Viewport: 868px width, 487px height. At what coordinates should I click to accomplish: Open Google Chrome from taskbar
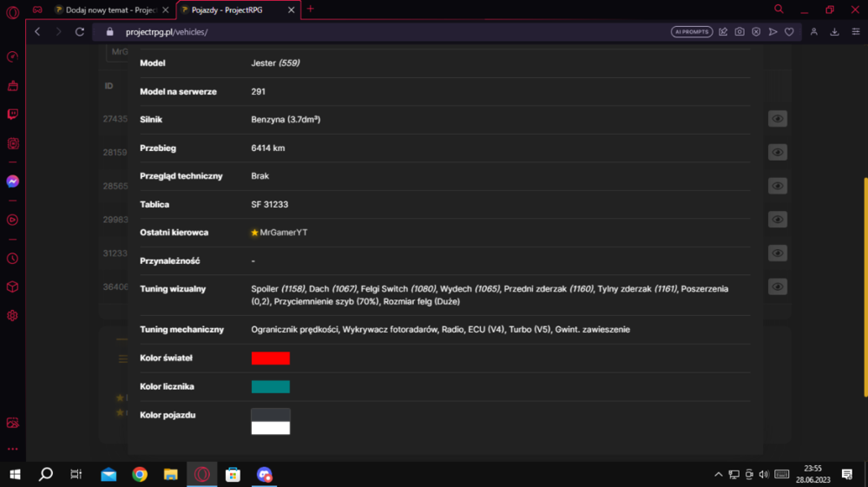coord(140,474)
